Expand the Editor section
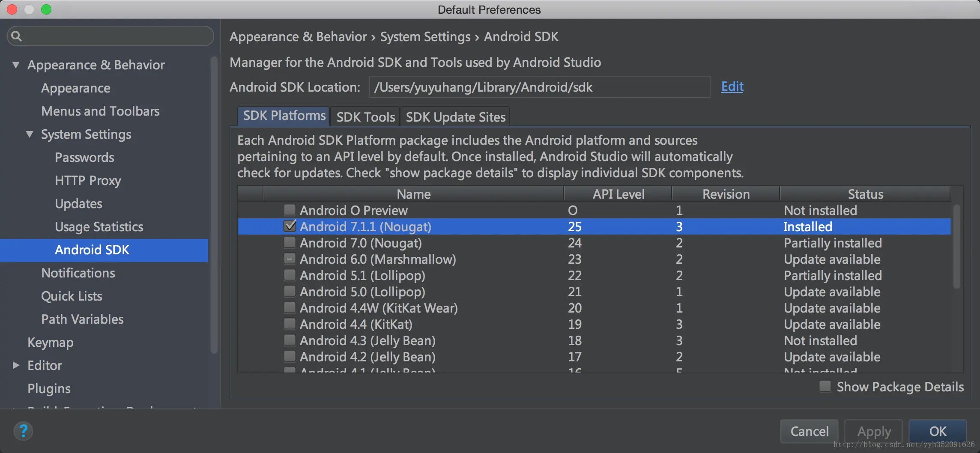980x453 pixels. (16, 365)
